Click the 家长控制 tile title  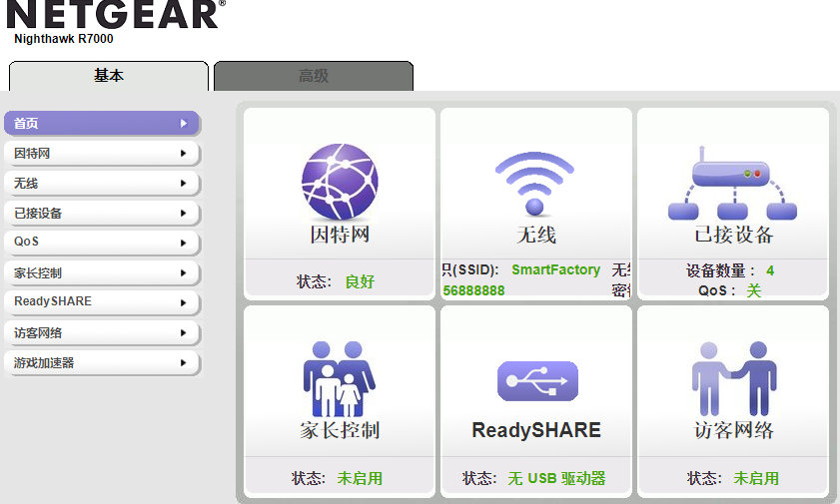[340, 430]
